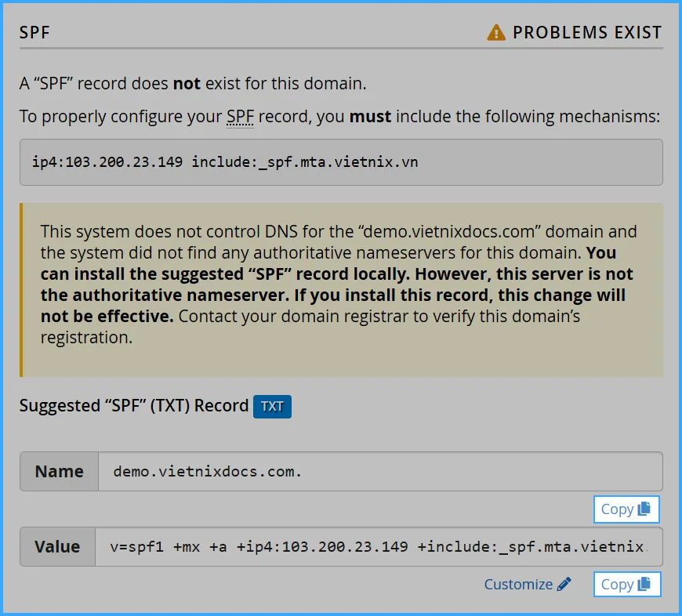This screenshot has width=682, height=616.
Task: Click the Name field containing demo.vietnixdocs.com.
Action: pos(380,472)
